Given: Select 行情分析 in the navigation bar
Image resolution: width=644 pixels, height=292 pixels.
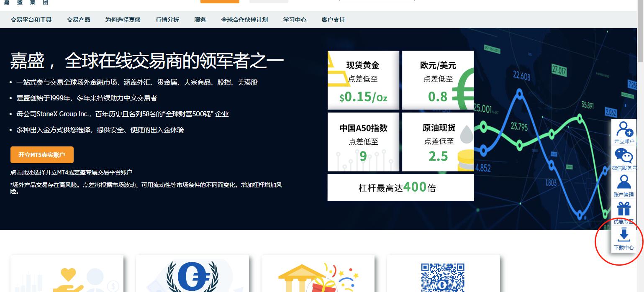Looking at the screenshot, I should coord(167,19).
